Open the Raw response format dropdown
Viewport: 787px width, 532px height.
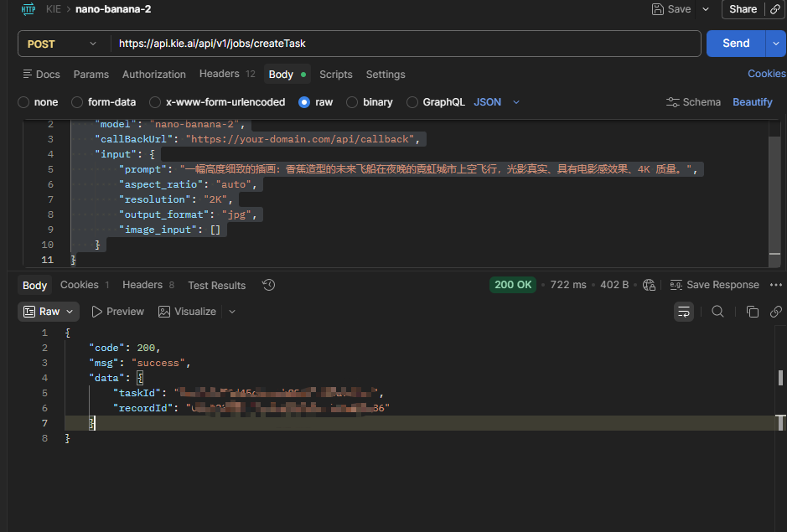[49, 312]
